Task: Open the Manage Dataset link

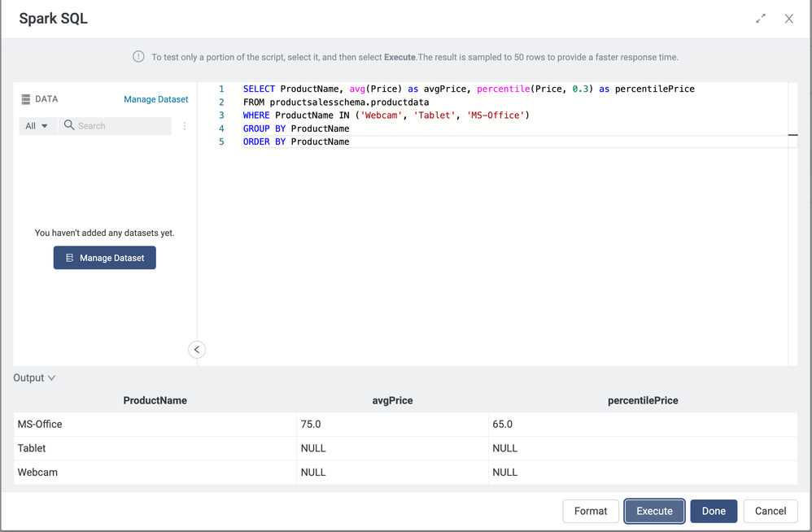Action: click(x=155, y=99)
